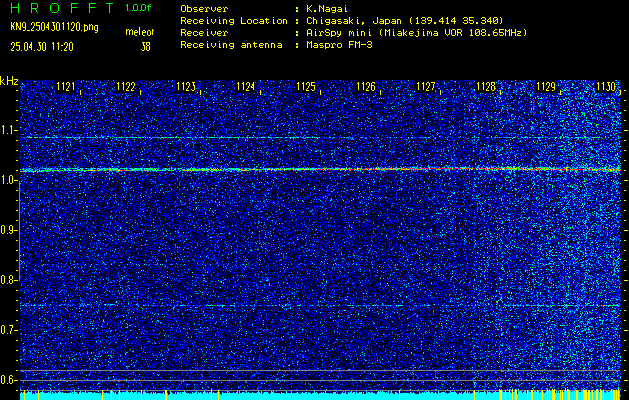This screenshot has height=400, width=629.
Task: Click the observer name K.Nagai
Action: [x=326, y=8]
